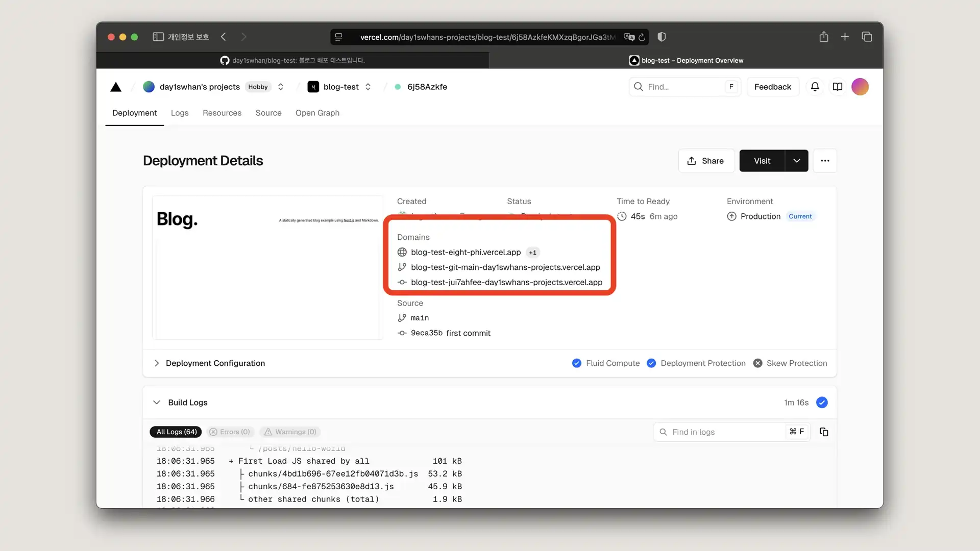Click the privacy shield icon in Safari toolbar
This screenshot has height=551, width=980.
[x=661, y=37]
